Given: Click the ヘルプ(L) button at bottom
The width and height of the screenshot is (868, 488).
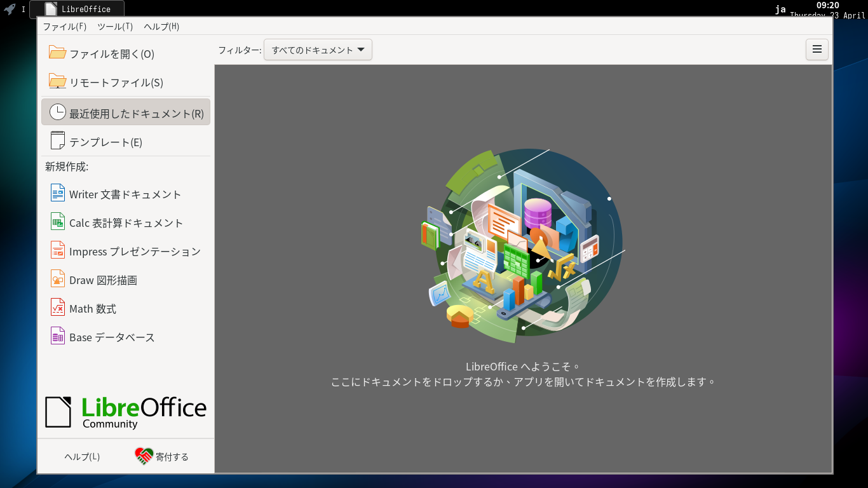Looking at the screenshot, I should tap(82, 456).
